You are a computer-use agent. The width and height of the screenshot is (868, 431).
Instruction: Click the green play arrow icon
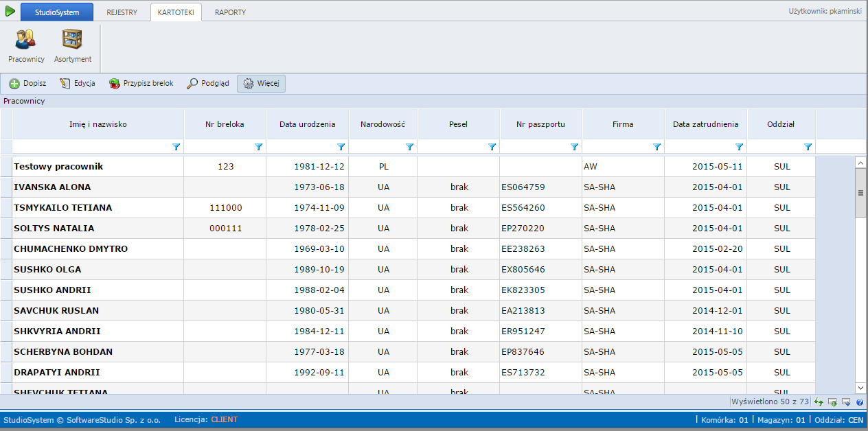[x=10, y=11]
